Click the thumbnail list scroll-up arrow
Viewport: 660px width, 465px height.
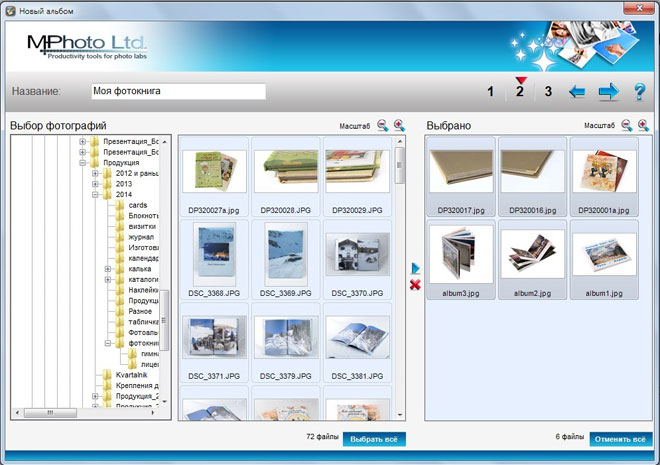pos(400,141)
